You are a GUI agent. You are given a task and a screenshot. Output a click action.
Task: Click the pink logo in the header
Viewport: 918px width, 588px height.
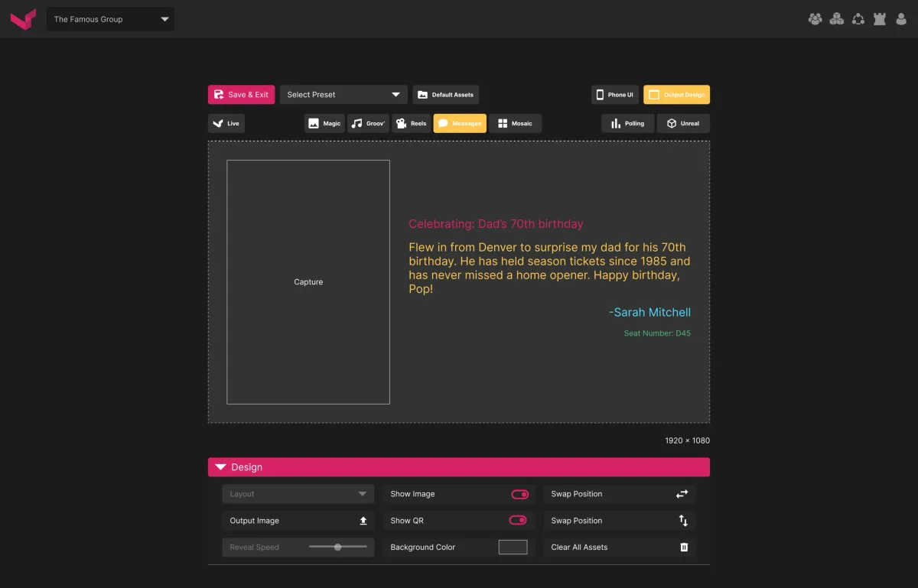point(23,19)
